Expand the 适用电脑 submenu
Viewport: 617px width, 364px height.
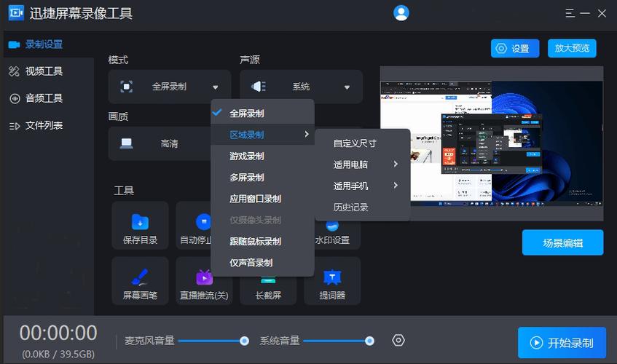click(363, 165)
